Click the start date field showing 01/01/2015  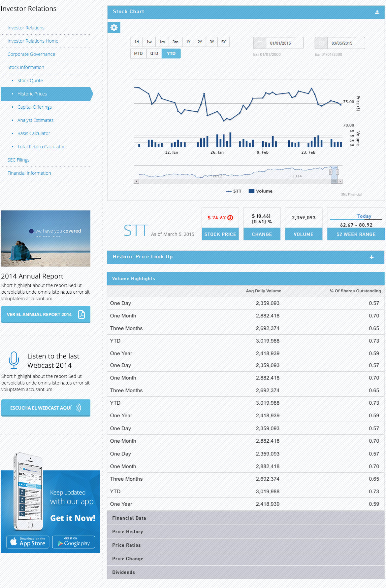[x=284, y=43]
